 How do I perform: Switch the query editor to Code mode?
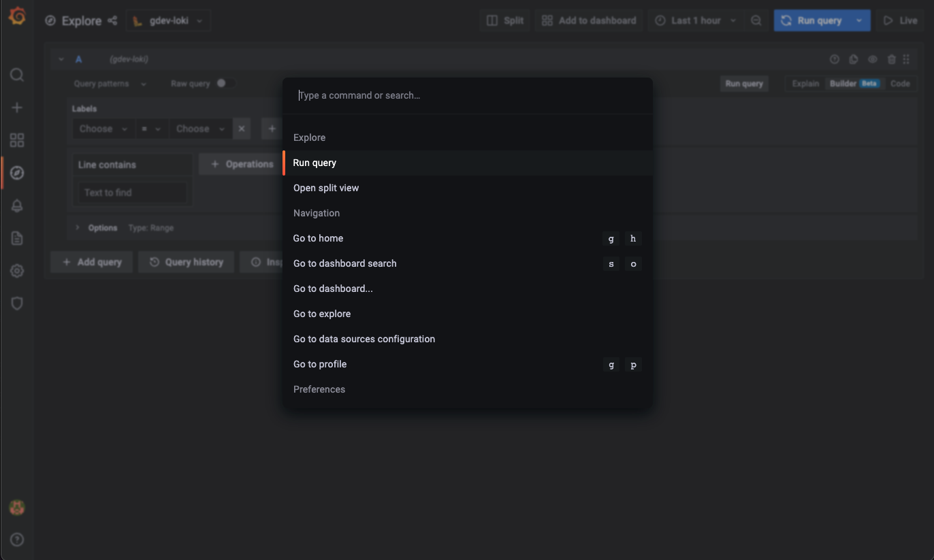[900, 84]
